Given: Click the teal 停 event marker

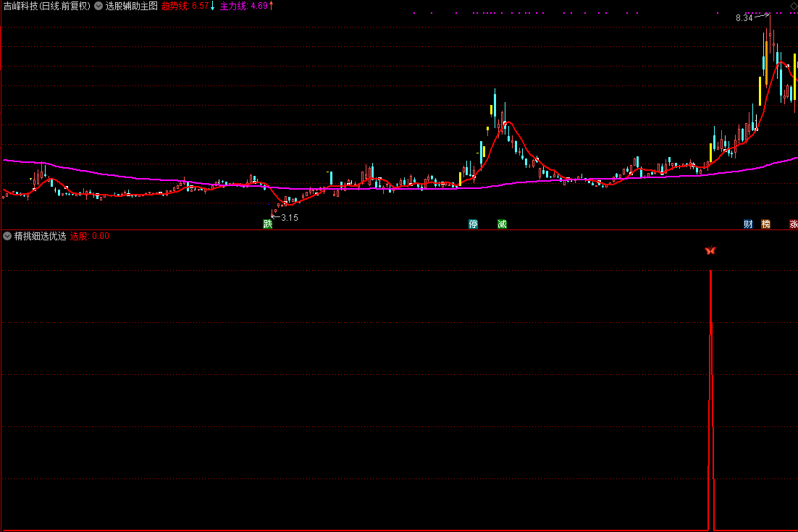Looking at the screenshot, I should click(x=474, y=224).
